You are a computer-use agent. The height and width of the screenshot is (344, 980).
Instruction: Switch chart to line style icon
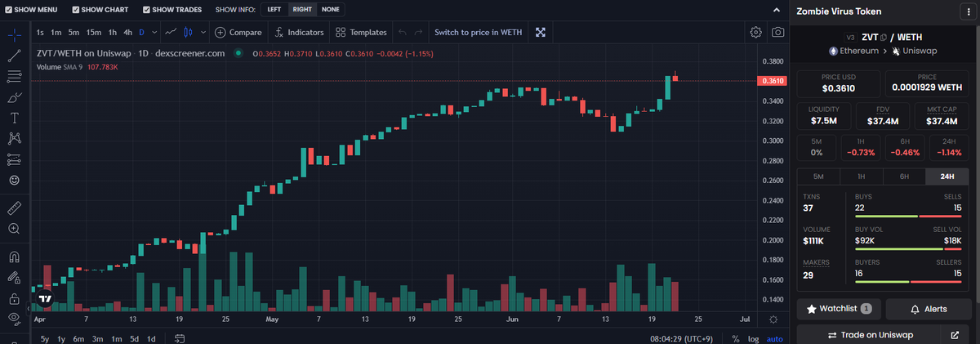pyautogui.click(x=170, y=32)
